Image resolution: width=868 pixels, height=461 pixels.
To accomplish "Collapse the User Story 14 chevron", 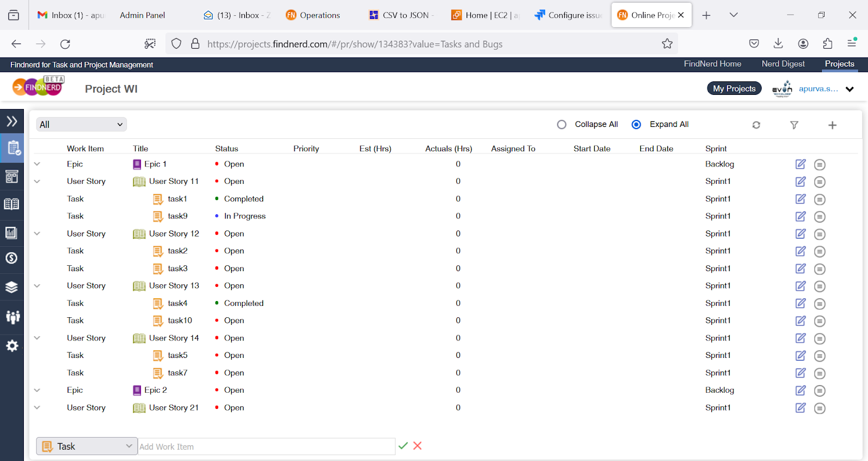I will tap(37, 338).
